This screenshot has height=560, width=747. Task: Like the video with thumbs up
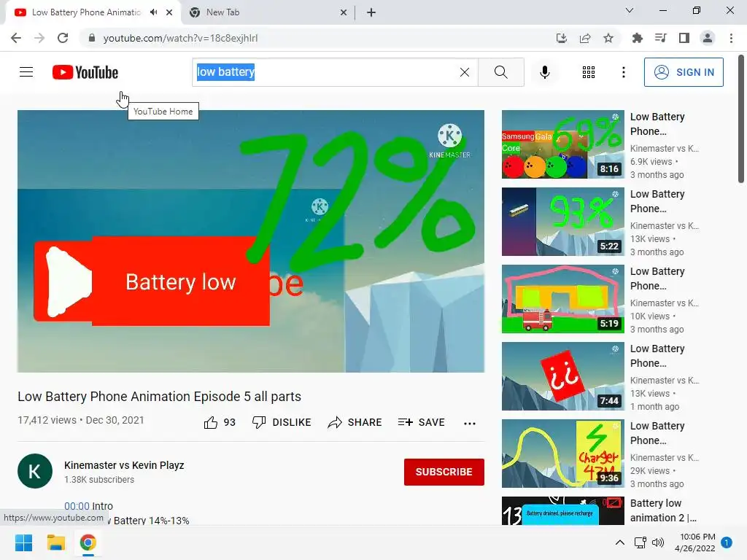(220, 422)
